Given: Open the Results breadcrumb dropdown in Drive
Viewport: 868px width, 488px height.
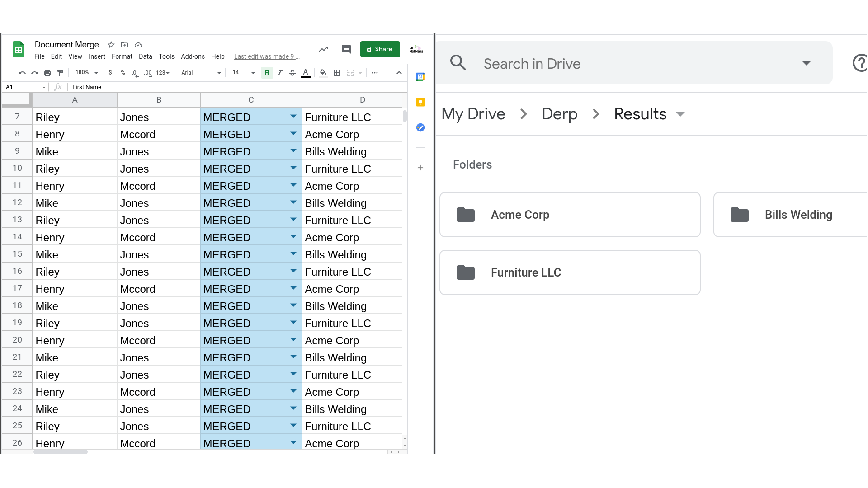Looking at the screenshot, I should pyautogui.click(x=680, y=114).
